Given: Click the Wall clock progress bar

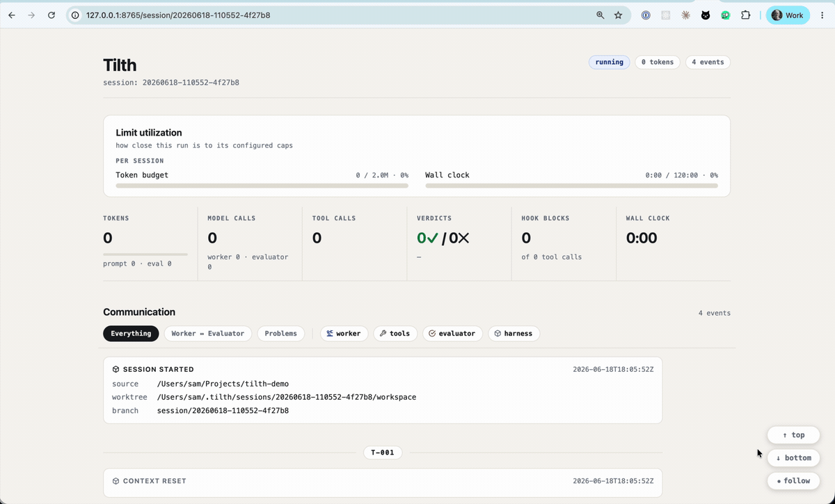Looking at the screenshot, I should click(x=571, y=186).
